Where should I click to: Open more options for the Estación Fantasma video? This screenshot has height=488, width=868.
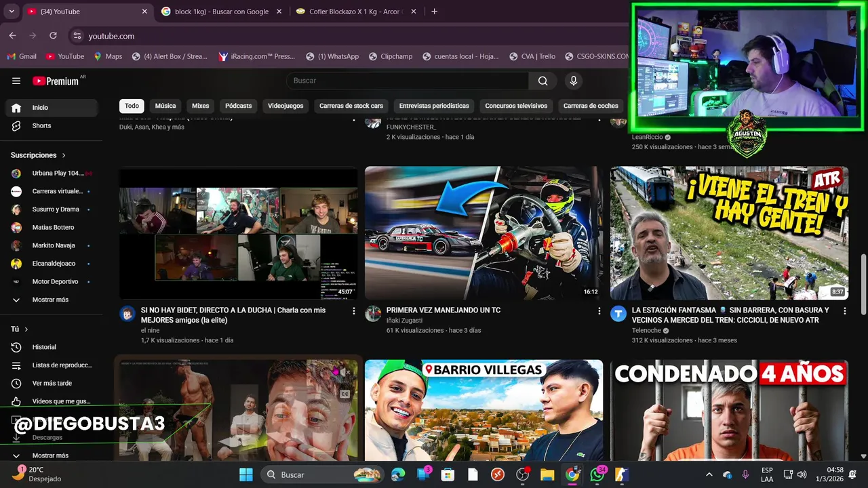click(x=844, y=310)
